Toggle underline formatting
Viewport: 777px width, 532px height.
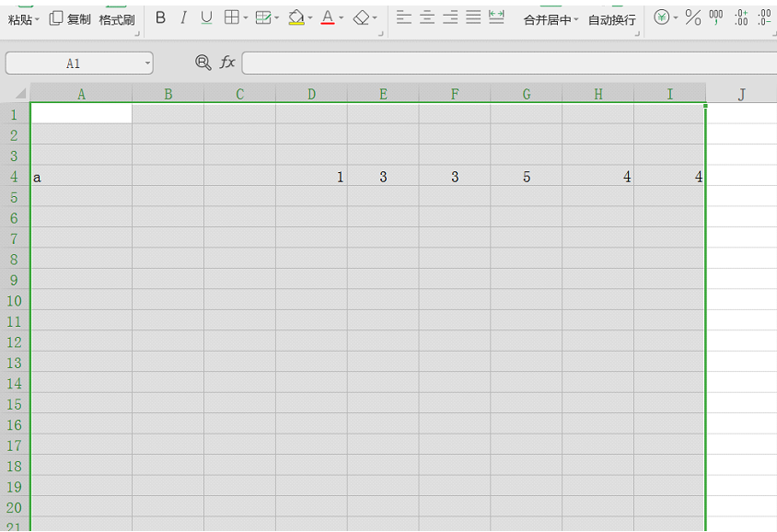[206, 17]
